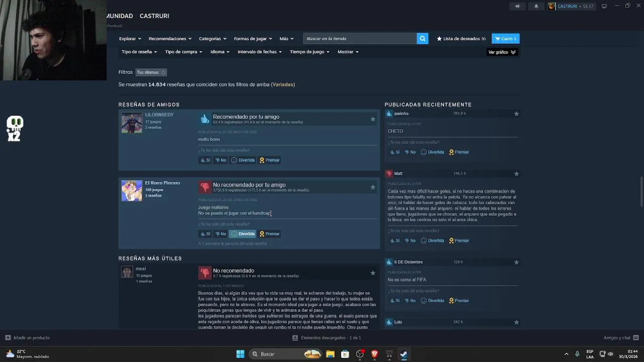Open Windows Start menu
This screenshot has width=644, height=362.
pyautogui.click(x=240, y=354)
